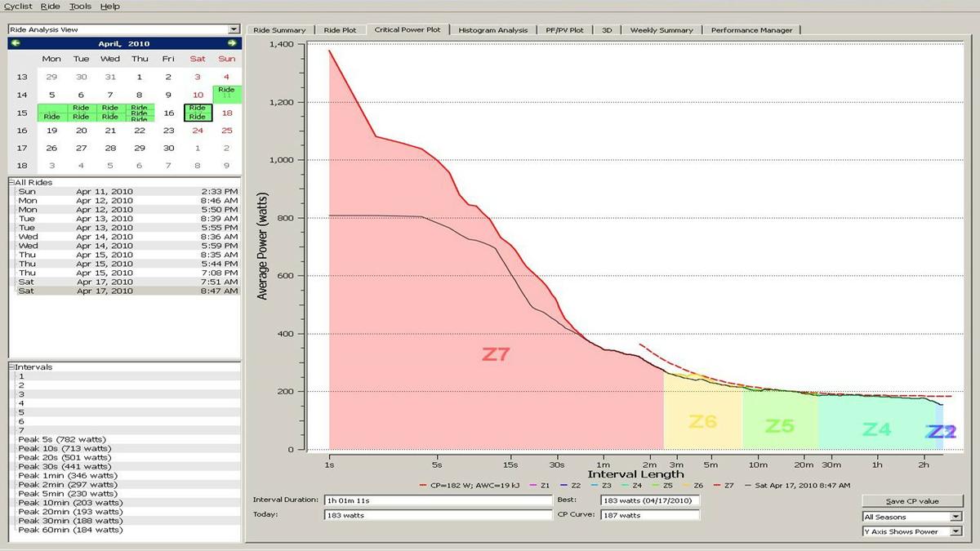
Task: Go to next month in calendar
Action: pos(232,43)
